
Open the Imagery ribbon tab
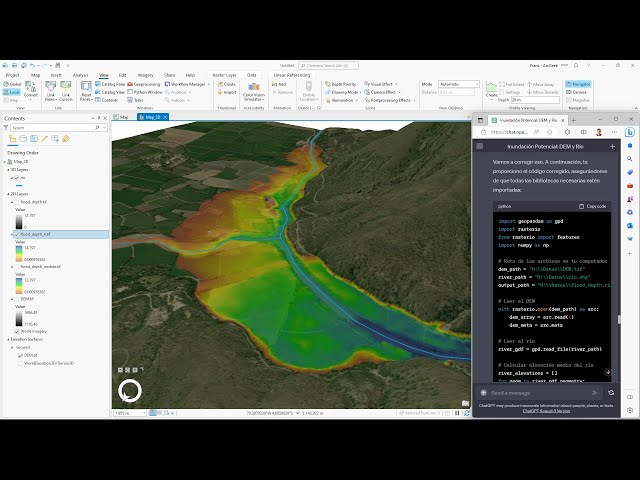pyautogui.click(x=145, y=75)
